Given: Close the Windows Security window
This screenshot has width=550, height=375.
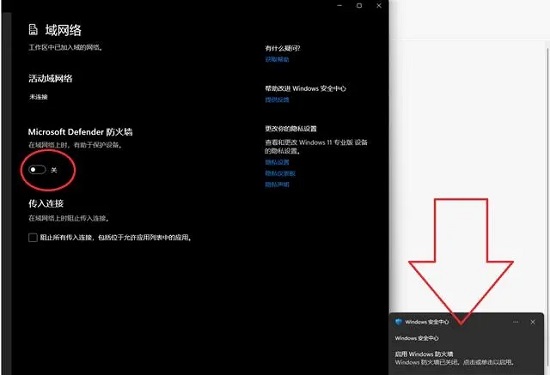Looking at the screenshot, I should point(379,6).
